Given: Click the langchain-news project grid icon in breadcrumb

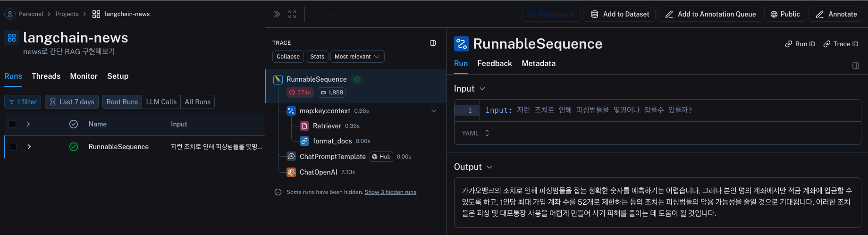Looking at the screenshot, I should coord(96,14).
